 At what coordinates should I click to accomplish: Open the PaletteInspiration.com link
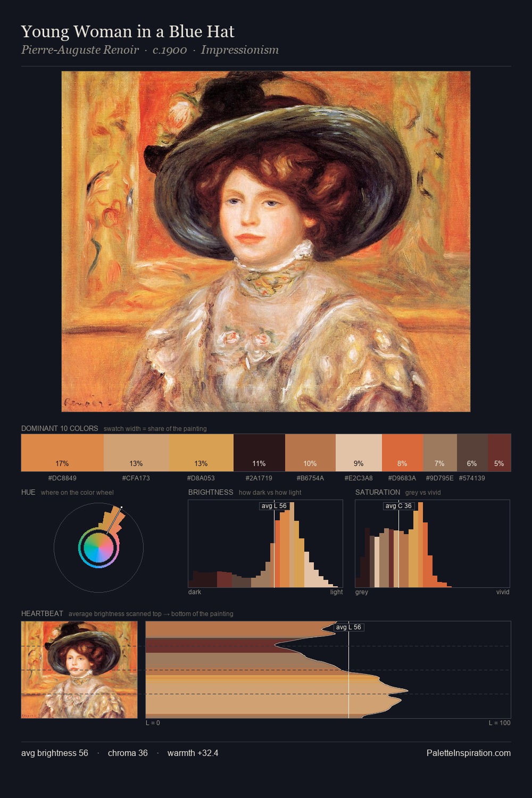pyautogui.click(x=469, y=753)
